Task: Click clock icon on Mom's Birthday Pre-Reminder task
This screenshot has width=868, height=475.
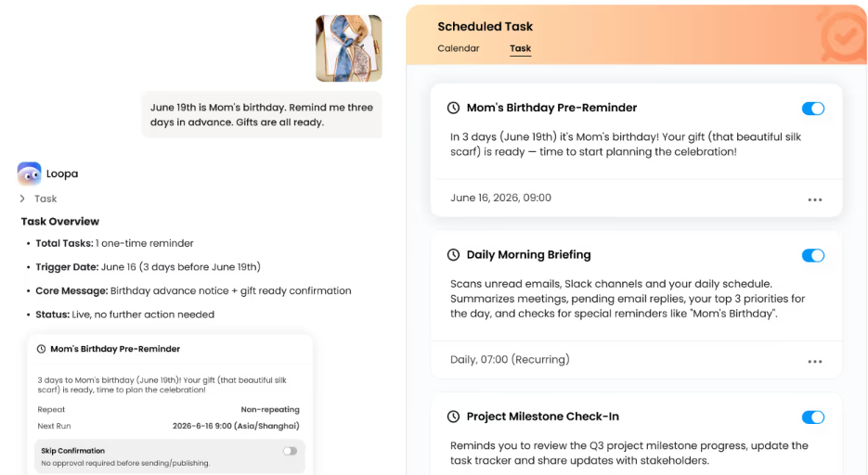Action: pos(453,108)
